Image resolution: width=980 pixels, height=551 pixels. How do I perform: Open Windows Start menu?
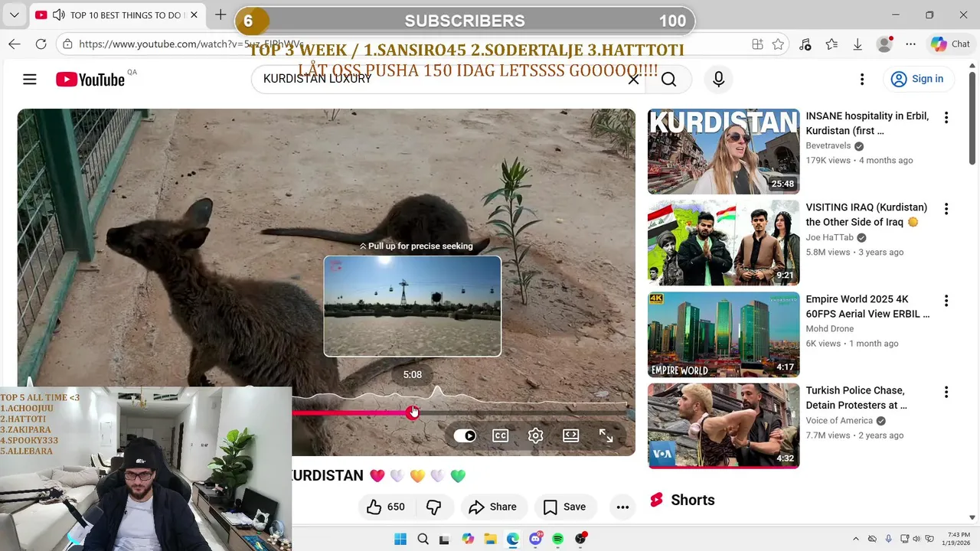(400, 539)
